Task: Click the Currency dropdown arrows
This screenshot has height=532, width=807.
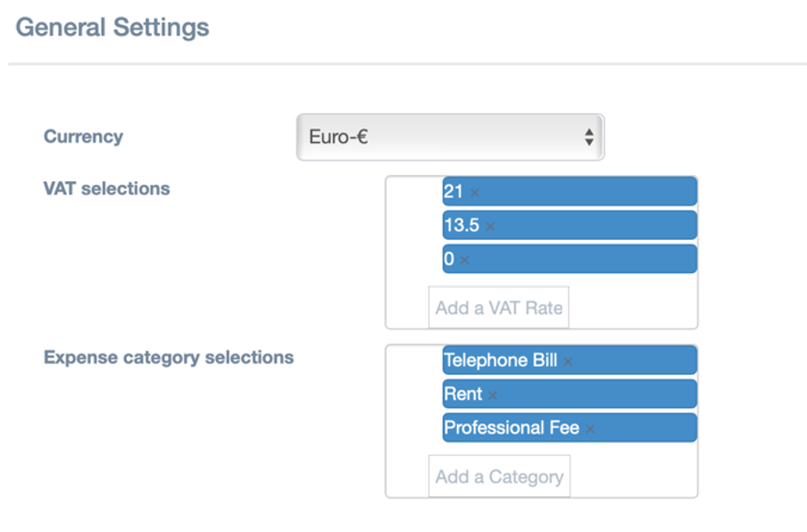Action: [x=589, y=137]
